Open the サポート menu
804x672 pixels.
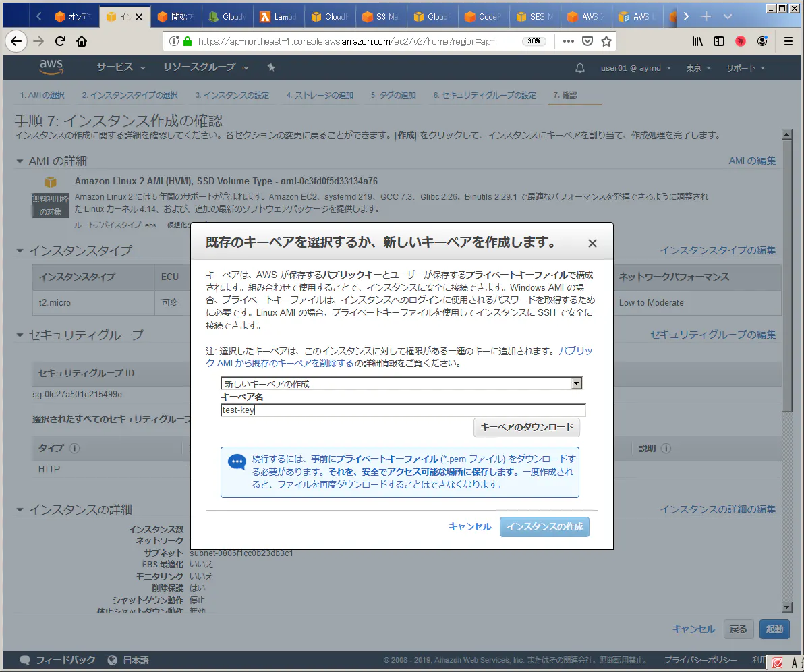[745, 67]
